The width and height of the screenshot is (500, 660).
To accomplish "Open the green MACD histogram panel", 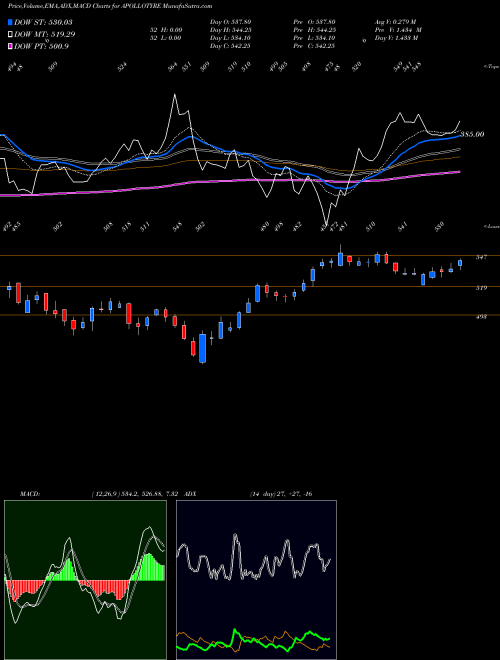I will coord(85,580).
